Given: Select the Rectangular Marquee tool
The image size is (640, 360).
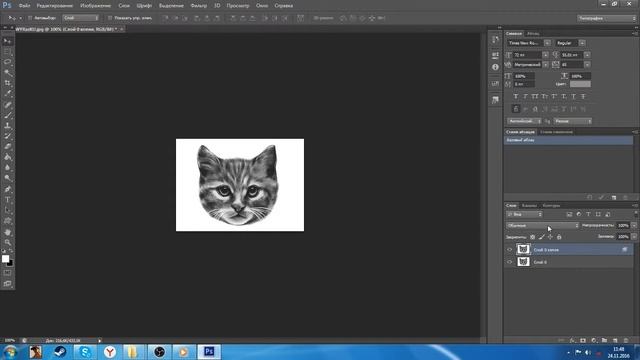Looking at the screenshot, I should pyautogui.click(x=7, y=51).
